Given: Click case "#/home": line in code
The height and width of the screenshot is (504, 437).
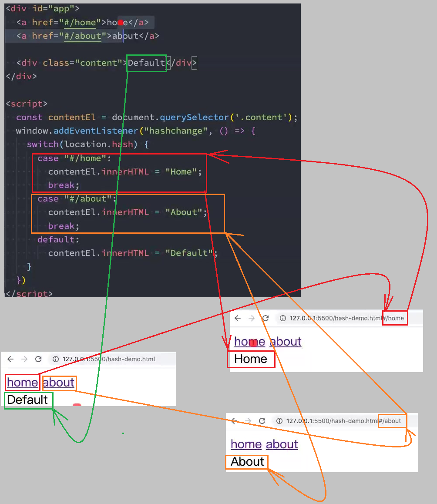Looking at the screenshot, I should point(74,158).
